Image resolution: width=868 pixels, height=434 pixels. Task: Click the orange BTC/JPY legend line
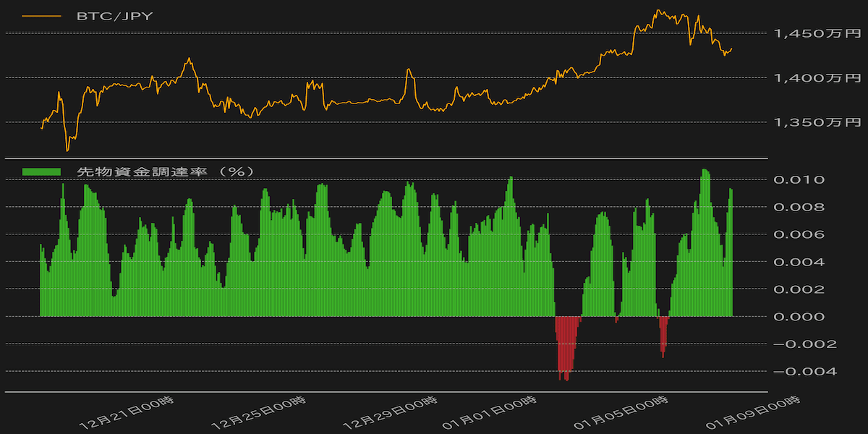coord(42,16)
